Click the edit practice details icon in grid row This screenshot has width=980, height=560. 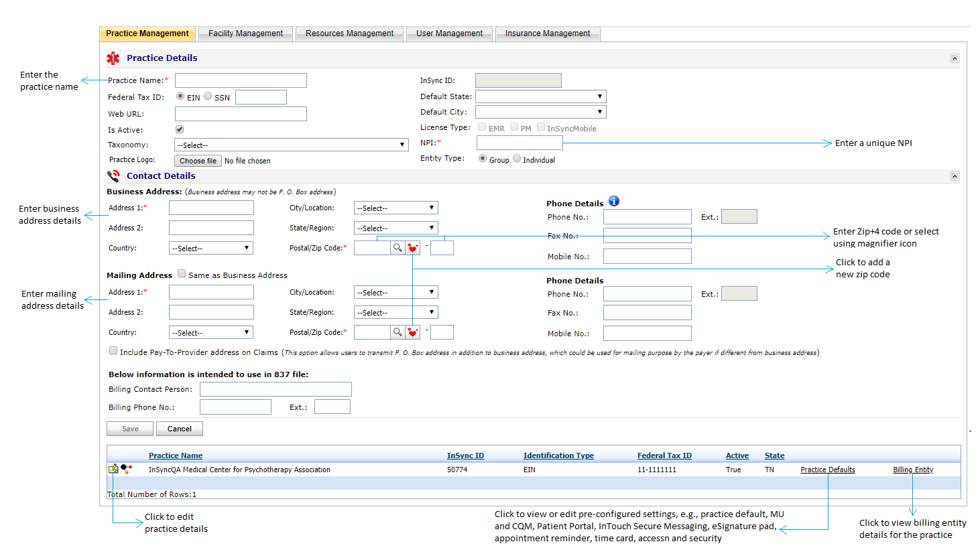[113, 469]
